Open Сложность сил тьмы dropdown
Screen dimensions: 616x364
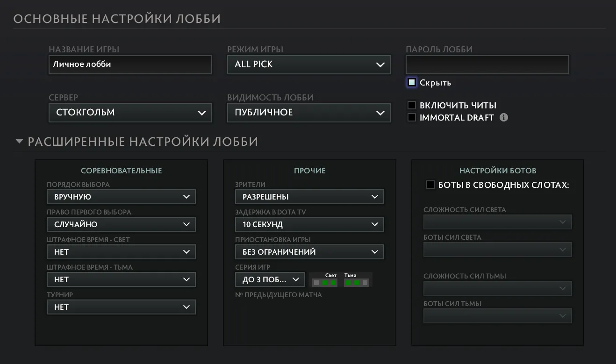pos(498,288)
